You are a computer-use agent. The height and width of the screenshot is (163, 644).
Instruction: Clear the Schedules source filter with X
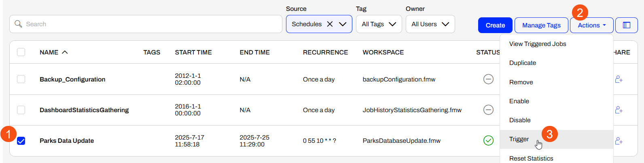(330, 24)
